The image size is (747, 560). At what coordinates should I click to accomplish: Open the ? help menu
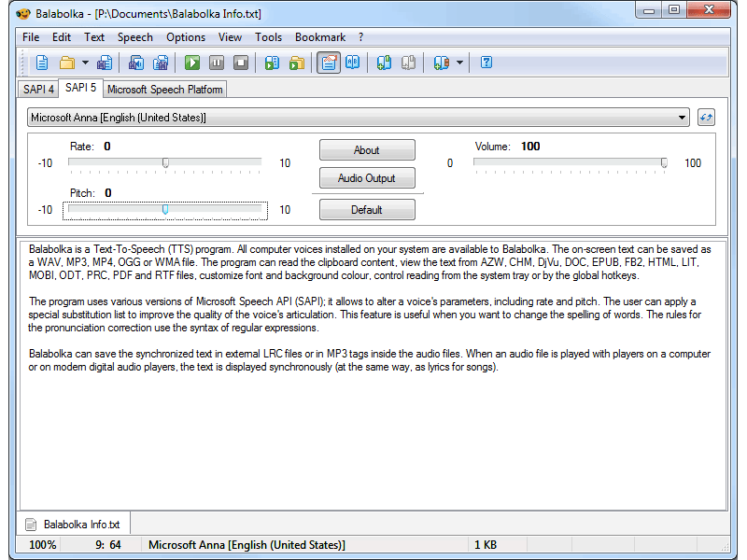coord(360,37)
